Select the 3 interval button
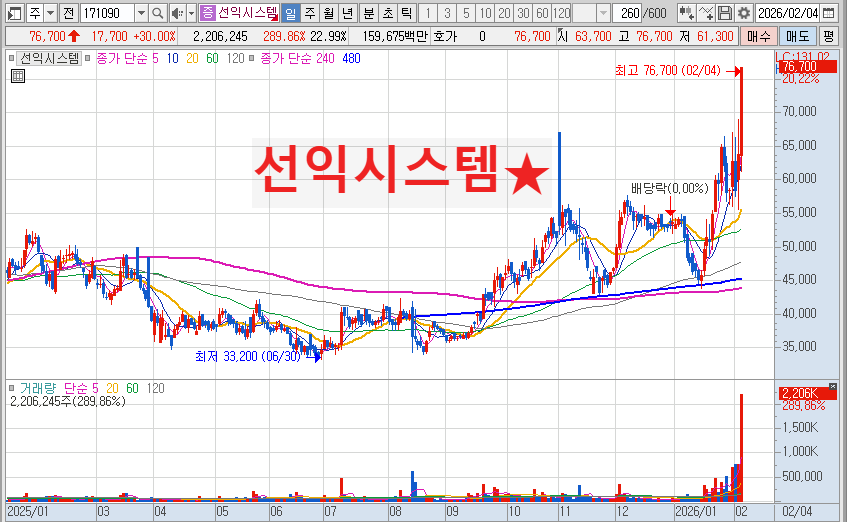Viewport: 847px width, 522px height. click(447, 13)
